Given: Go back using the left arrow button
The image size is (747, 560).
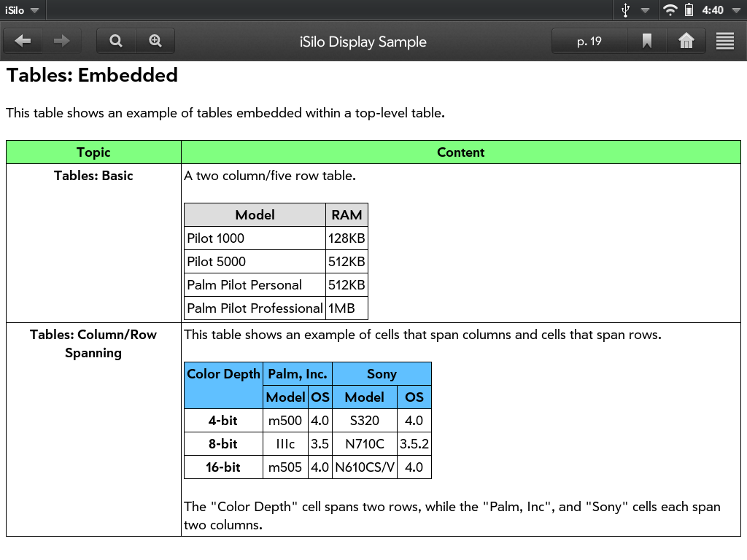Looking at the screenshot, I should (x=23, y=42).
